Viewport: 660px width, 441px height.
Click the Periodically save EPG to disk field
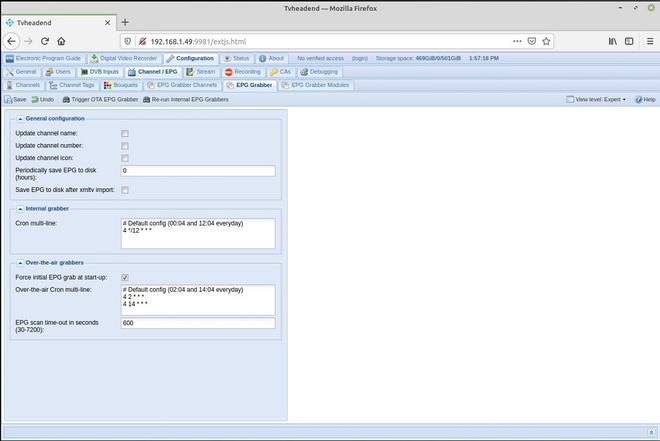click(x=198, y=170)
